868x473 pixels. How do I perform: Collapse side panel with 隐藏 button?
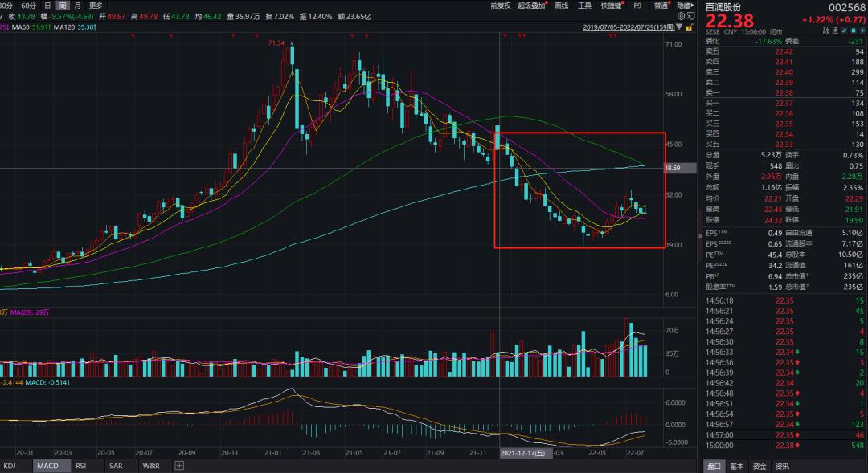(x=686, y=6)
